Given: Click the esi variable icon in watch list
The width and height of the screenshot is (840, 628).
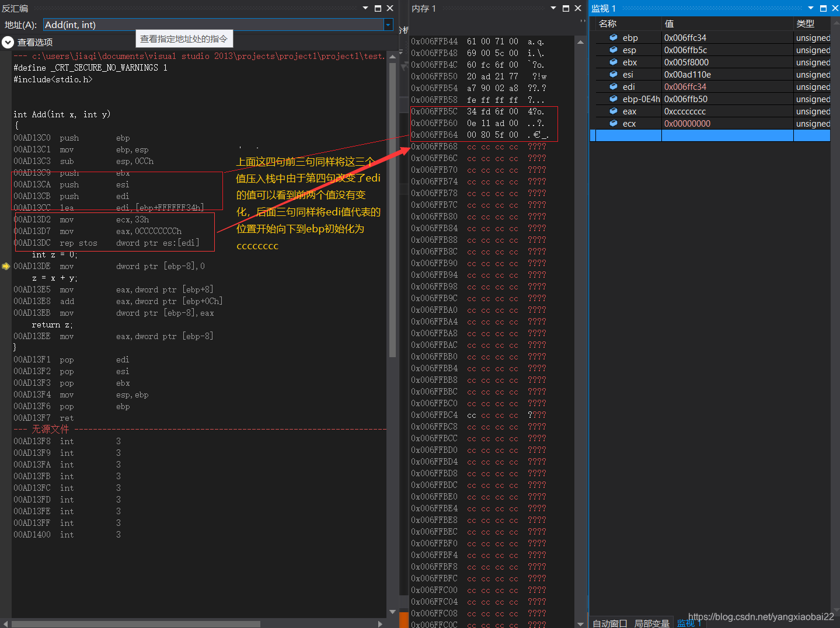Looking at the screenshot, I should tap(614, 74).
